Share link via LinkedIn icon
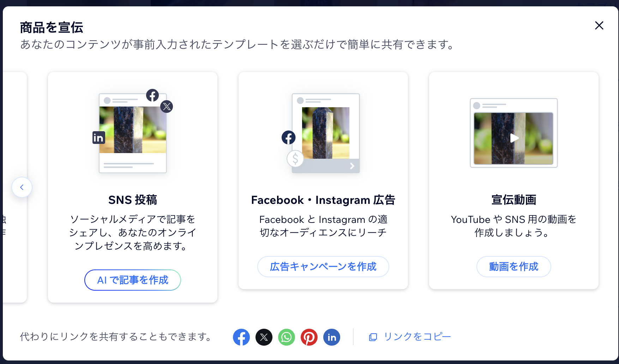619x364 pixels. [332, 337]
